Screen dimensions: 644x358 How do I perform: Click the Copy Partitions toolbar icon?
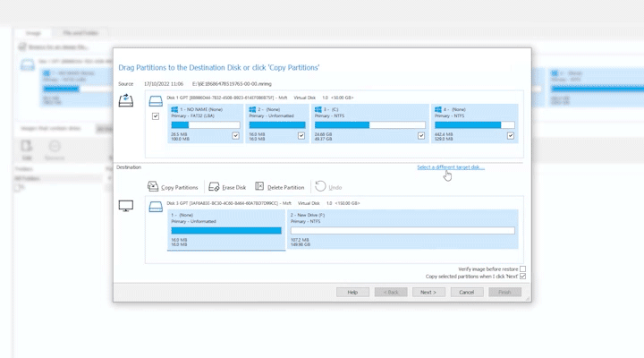point(153,187)
